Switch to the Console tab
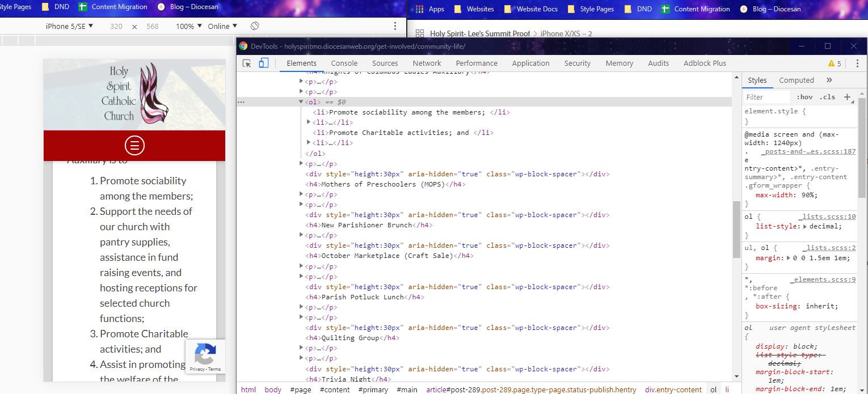The width and height of the screenshot is (868, 394). (x=344, y=63)
